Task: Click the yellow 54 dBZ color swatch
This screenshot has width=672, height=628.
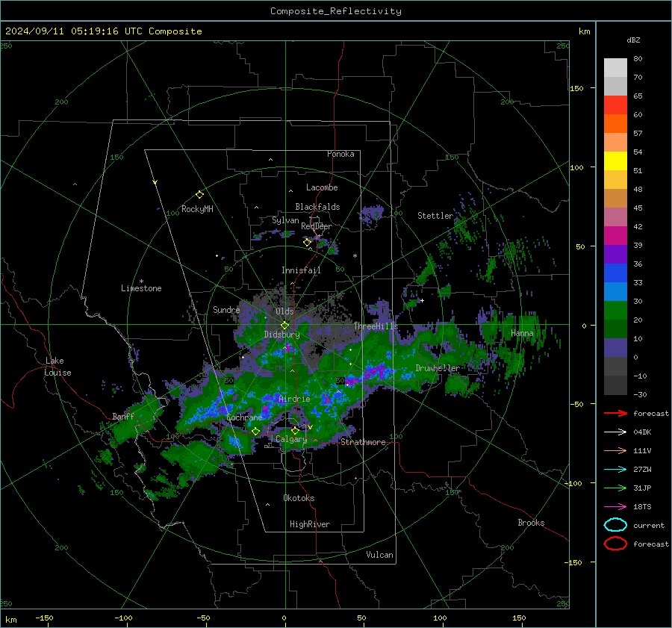Action: (x=615, y=161)
